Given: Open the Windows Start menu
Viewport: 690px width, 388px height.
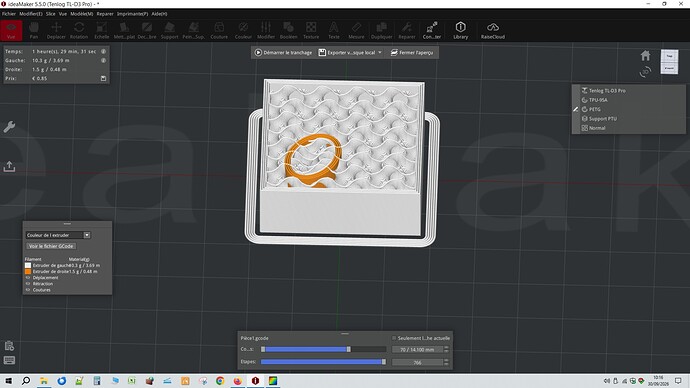Looking at the screenshot, I should pos(8,381).
